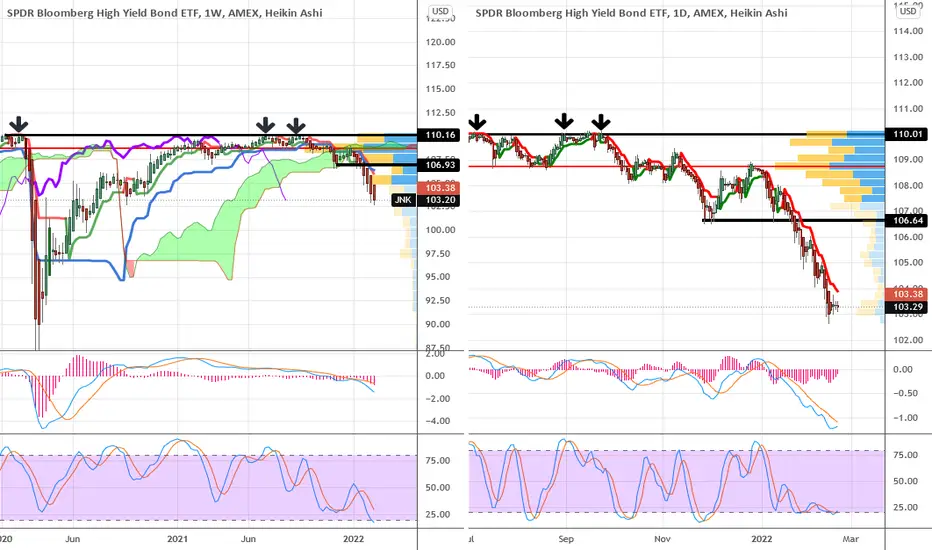Image resolution: width=932 pixels, height=550 pixels.
Task: Click the 100.00 price scale value
Action: pos(440,230)
